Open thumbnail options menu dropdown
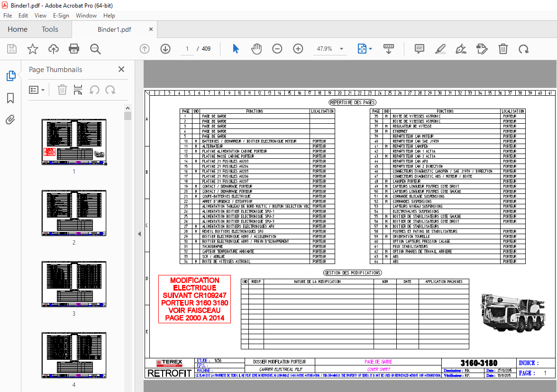The width and height of the screenshot is (557, 392). pos(37,90)
